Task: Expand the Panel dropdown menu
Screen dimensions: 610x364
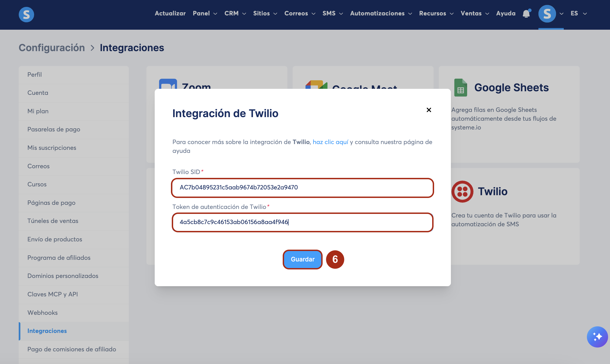Action: [x=205, y=13]
